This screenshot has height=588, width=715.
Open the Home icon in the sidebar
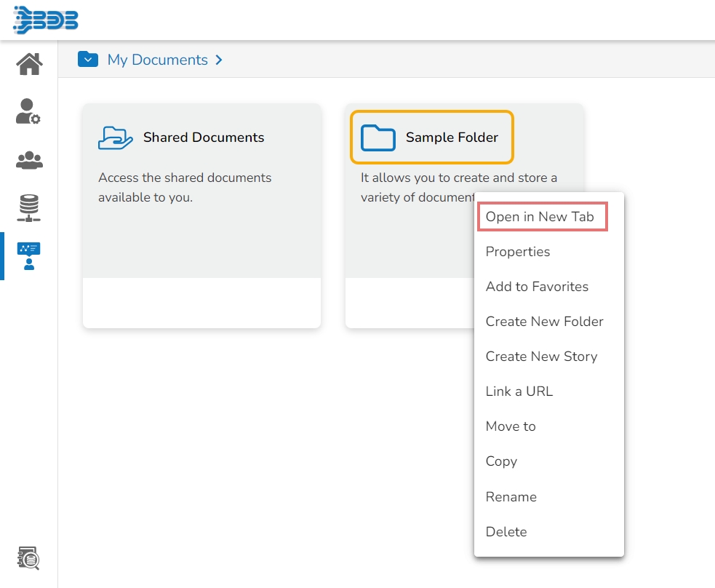(x=29, y=63)
